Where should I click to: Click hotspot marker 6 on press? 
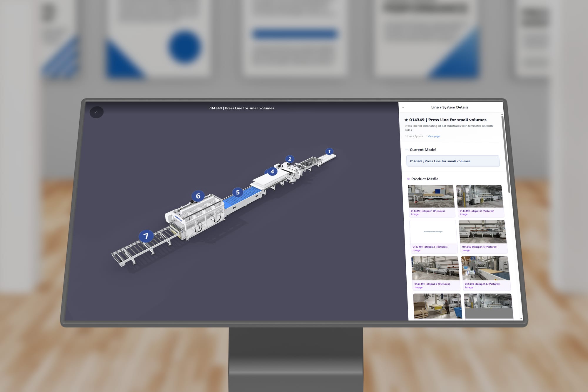[198, 196]
